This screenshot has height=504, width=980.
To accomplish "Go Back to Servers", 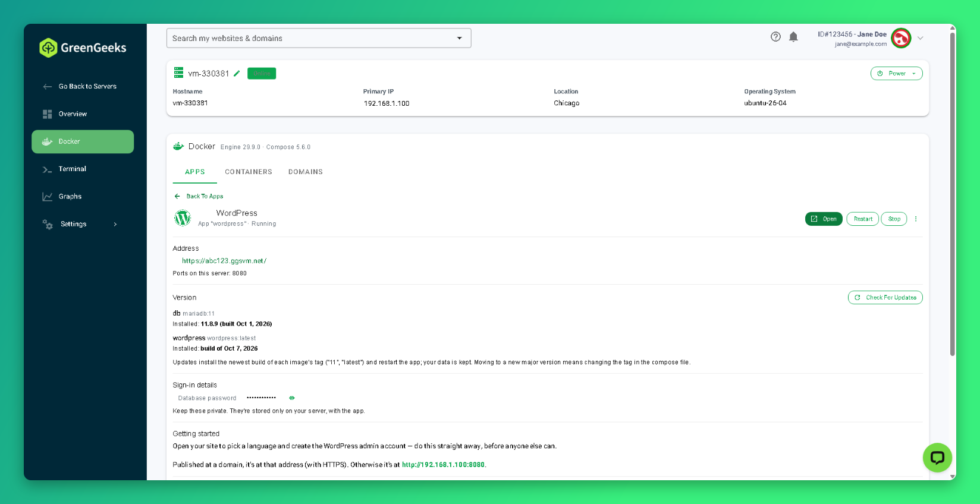I will (83, 87).
